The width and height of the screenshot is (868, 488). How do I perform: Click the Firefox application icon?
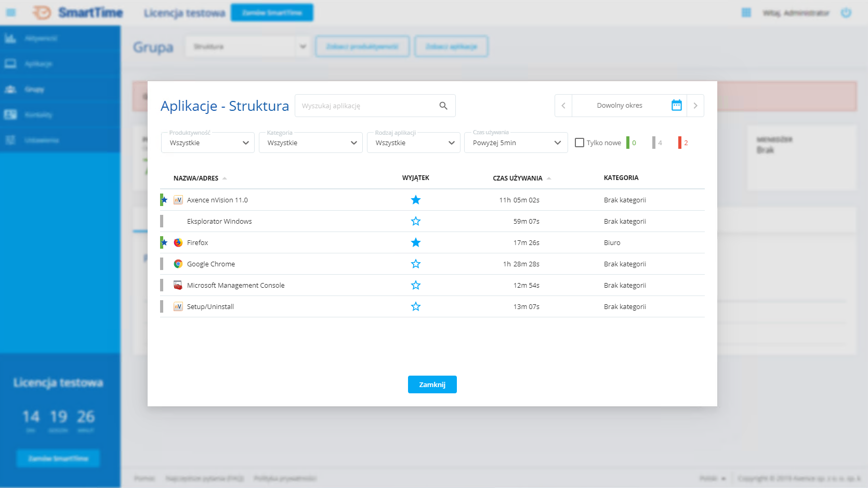coord(178,242)
